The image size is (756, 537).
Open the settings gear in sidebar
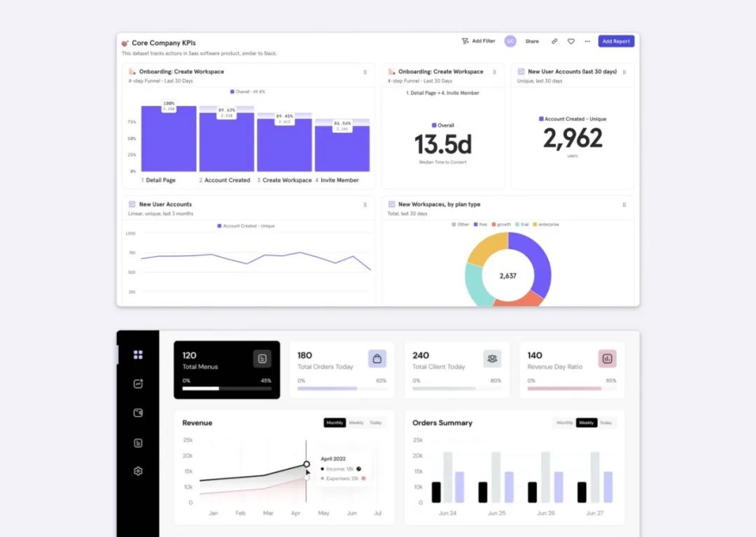pos(138,471)
